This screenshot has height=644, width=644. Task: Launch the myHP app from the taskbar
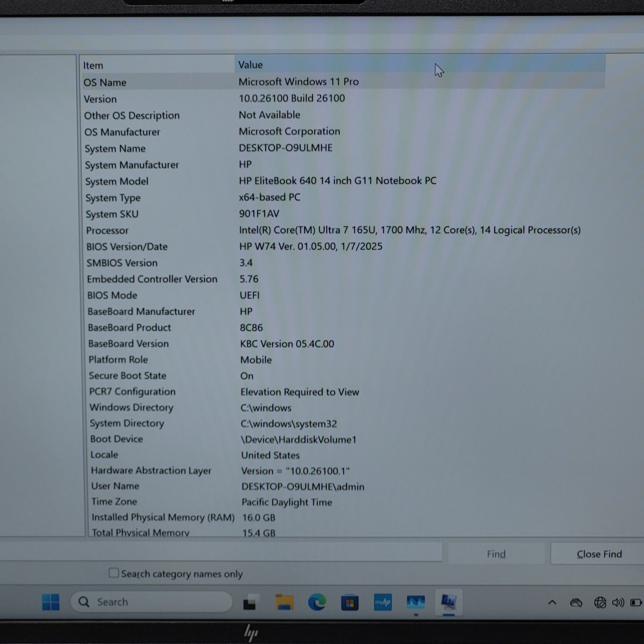(383, 602)
